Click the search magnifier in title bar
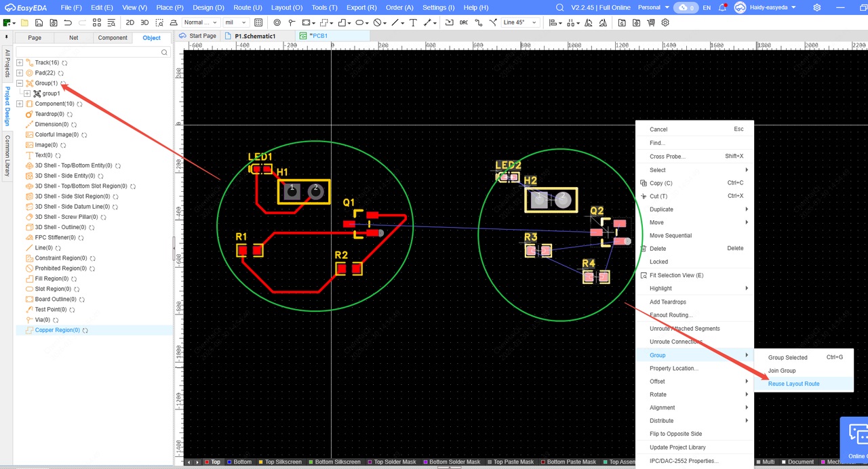 pos(559,7)
